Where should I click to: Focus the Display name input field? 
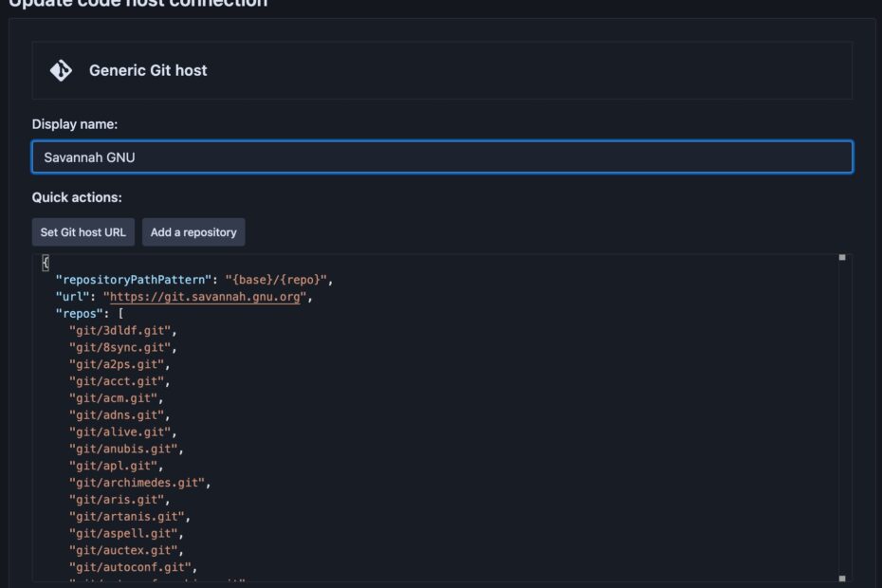pos(441,157)
